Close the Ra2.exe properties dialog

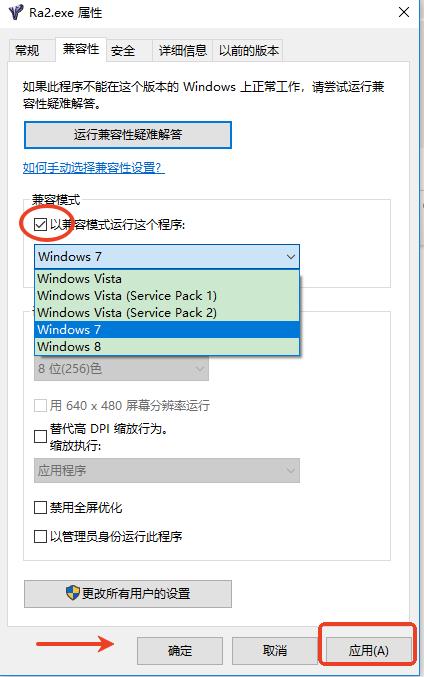tap(404, 12)
